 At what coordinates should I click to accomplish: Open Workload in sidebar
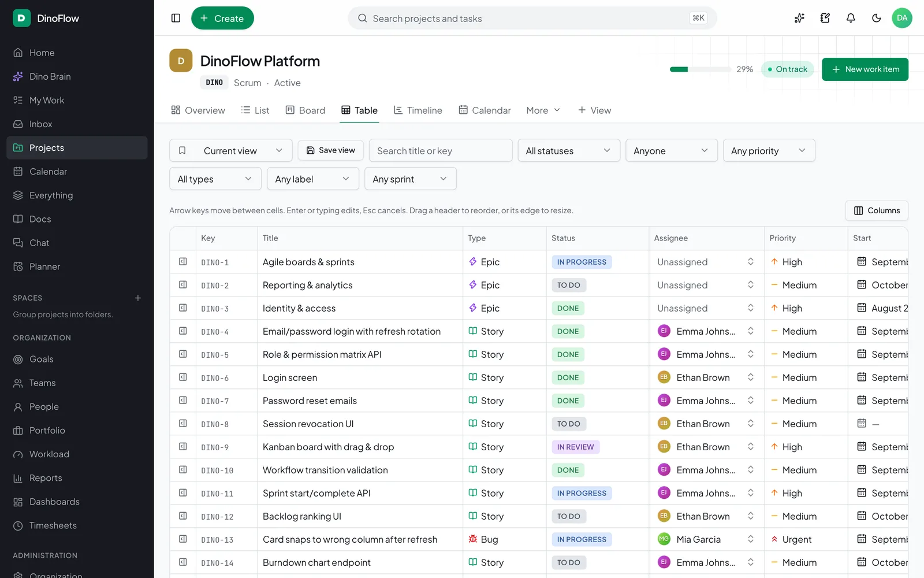tap(77, 454)
